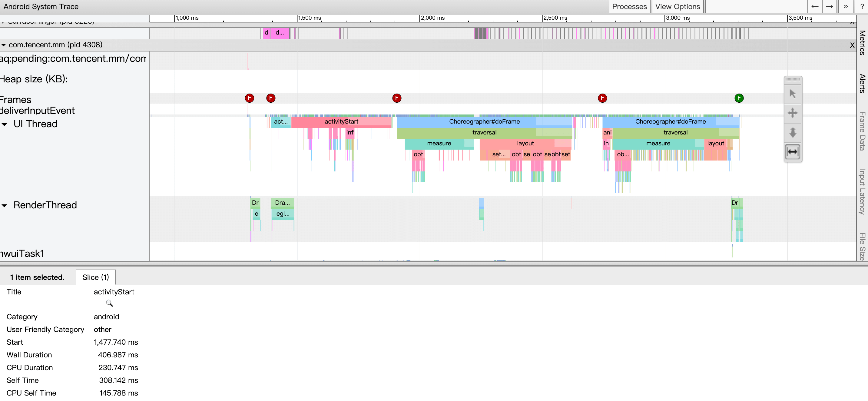Activate the zoom up-down arrow tool
868x401 pixels.
(x=792, y=132)
